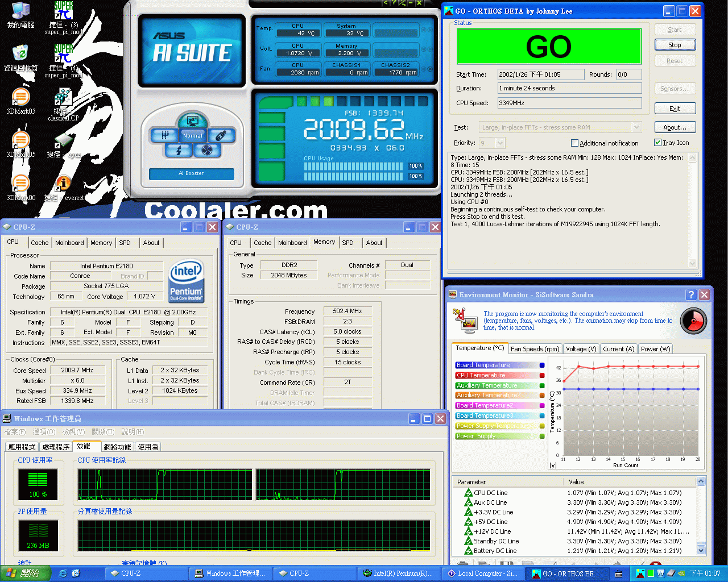Open the everest desktop shortcut icon

(63, 183)
